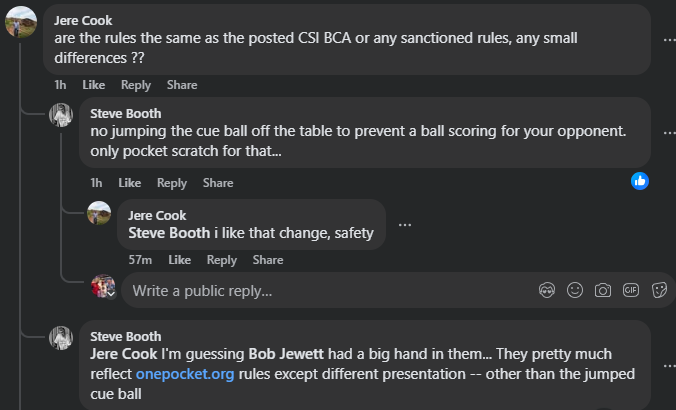Share Steve Booth's 'no jumping' comment
Image resolution: width=676 pixels, height=410 pixels.
tap(218, 183)
